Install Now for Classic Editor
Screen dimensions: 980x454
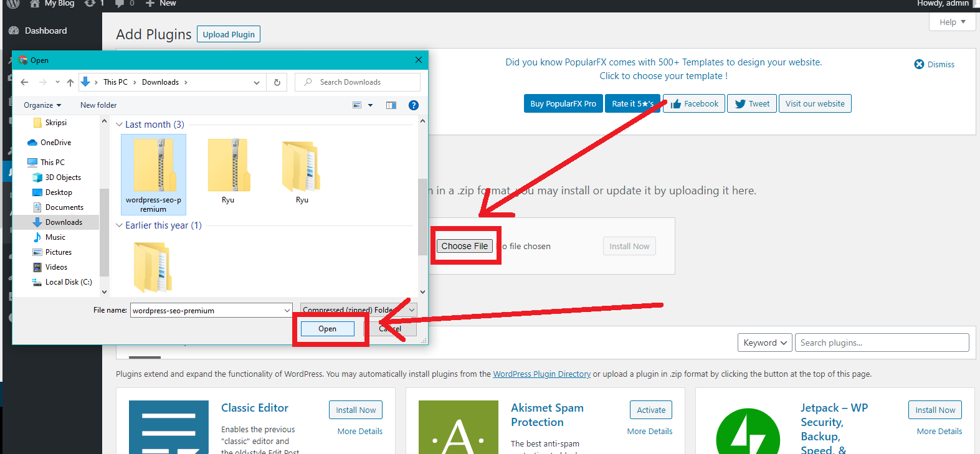coord(356,410)
